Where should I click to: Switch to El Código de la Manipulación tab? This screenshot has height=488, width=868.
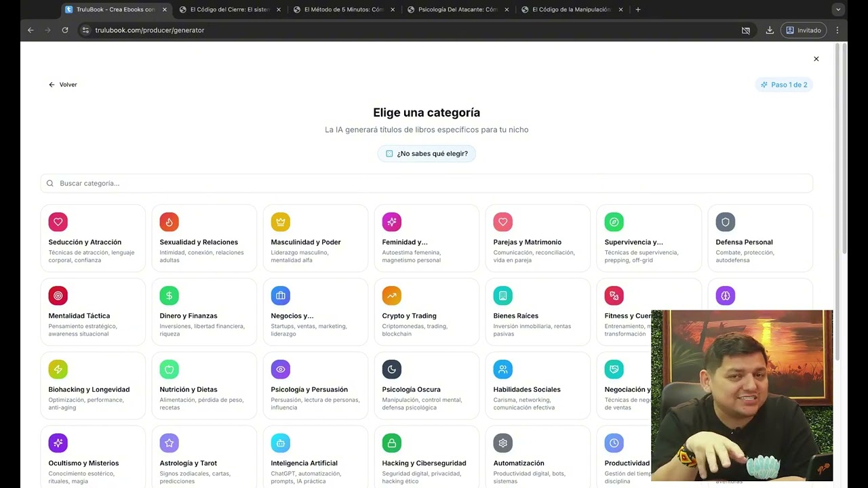click(x=572, y=9)
